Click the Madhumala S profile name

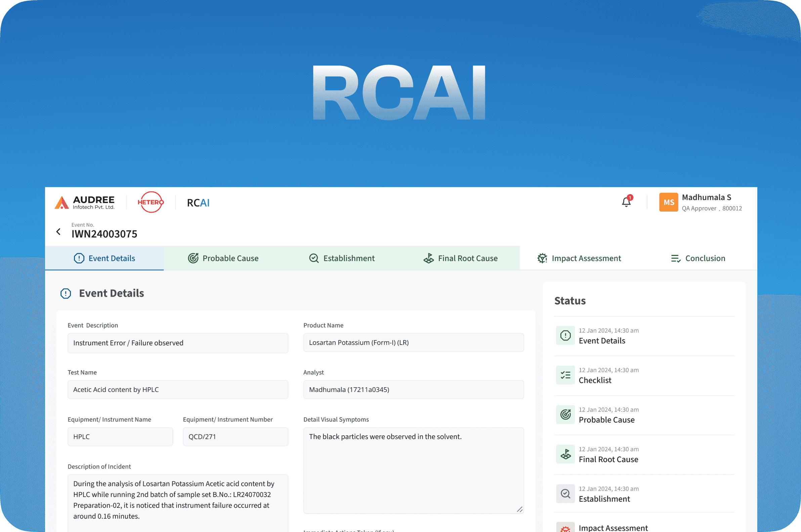click(706, 197)
